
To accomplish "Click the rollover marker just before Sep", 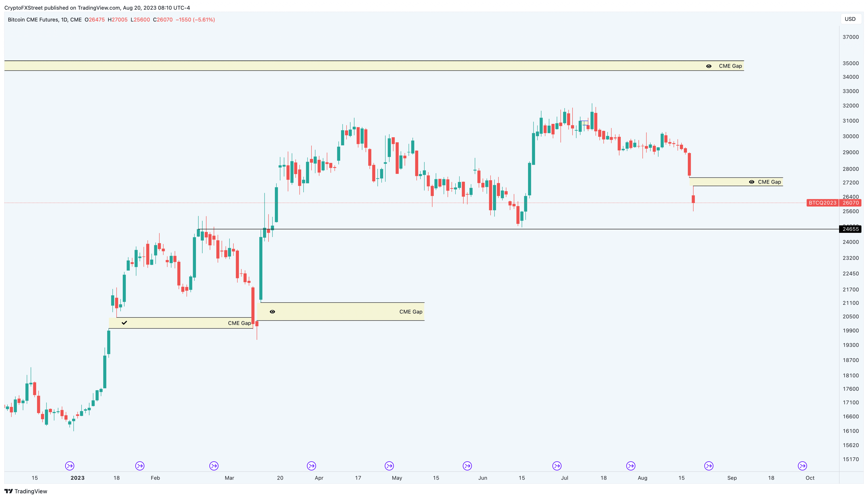I will click(709, 466).
